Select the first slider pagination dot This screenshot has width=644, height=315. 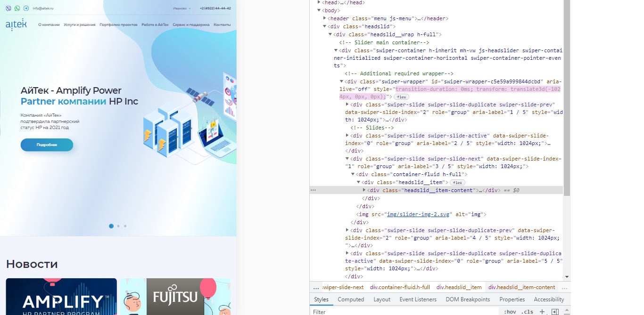click(111, 226)
